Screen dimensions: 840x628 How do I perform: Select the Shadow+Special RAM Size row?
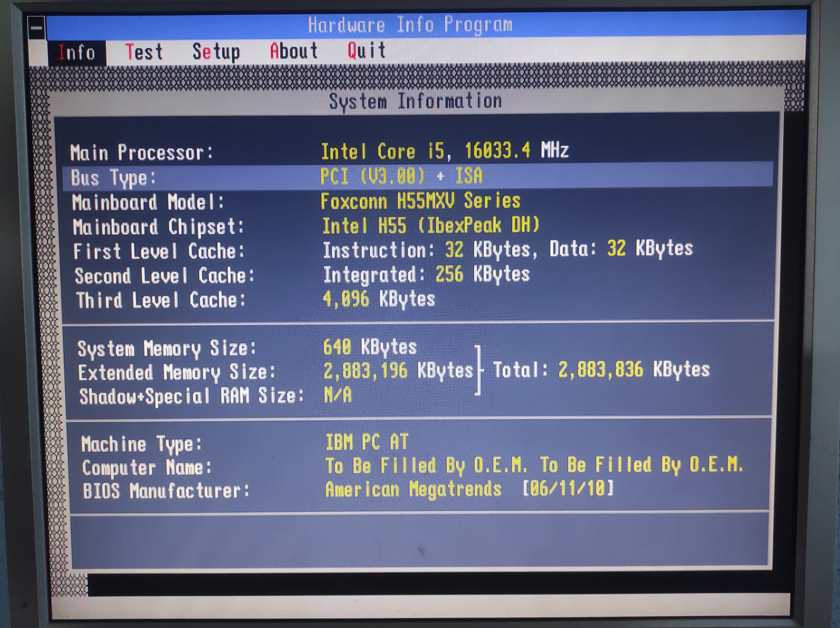(x=192, y=396)
